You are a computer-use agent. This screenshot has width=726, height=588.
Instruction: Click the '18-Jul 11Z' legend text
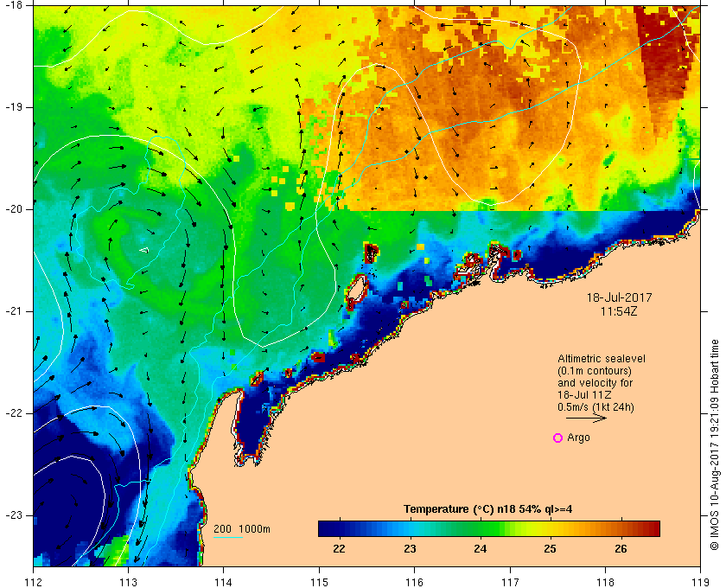coord(584,395)
